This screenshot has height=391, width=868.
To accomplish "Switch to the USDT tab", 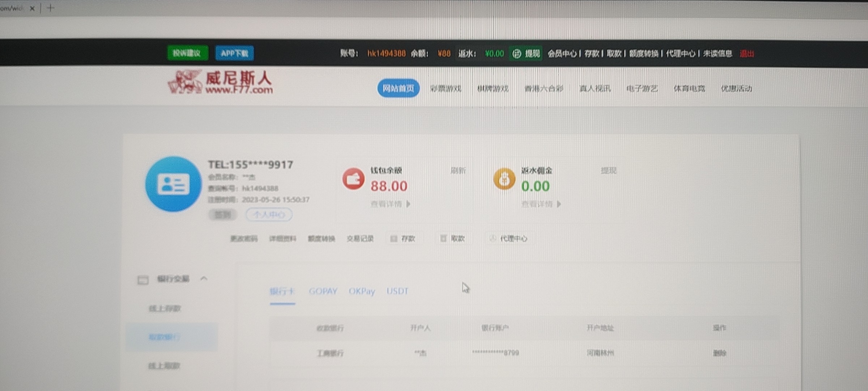I will tap(397, 291).
